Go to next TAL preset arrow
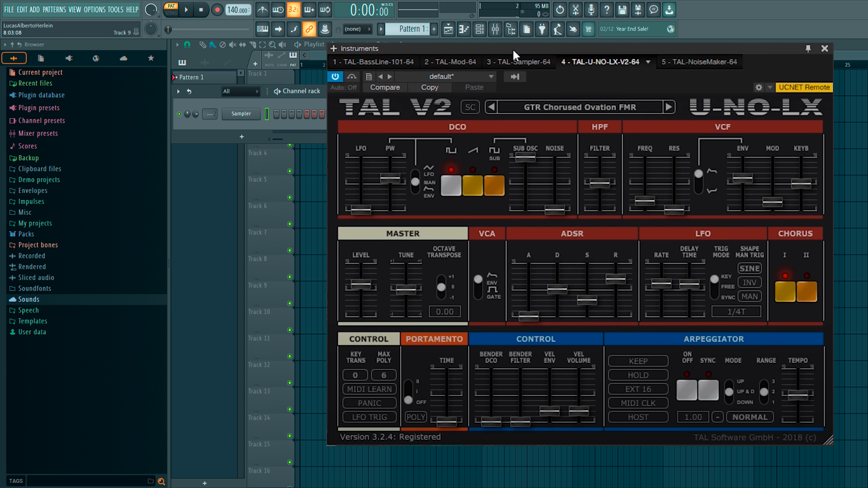868x488 pixels. click(x=668, y=107)
